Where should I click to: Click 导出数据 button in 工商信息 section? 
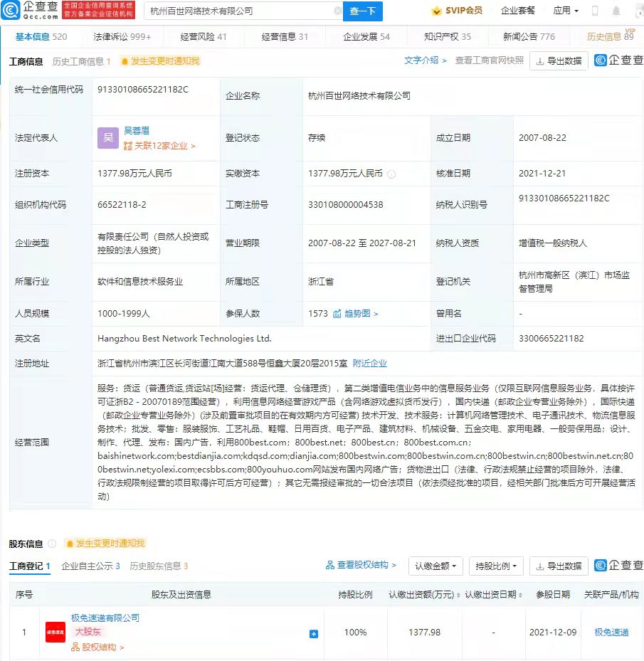pos(559,61)
